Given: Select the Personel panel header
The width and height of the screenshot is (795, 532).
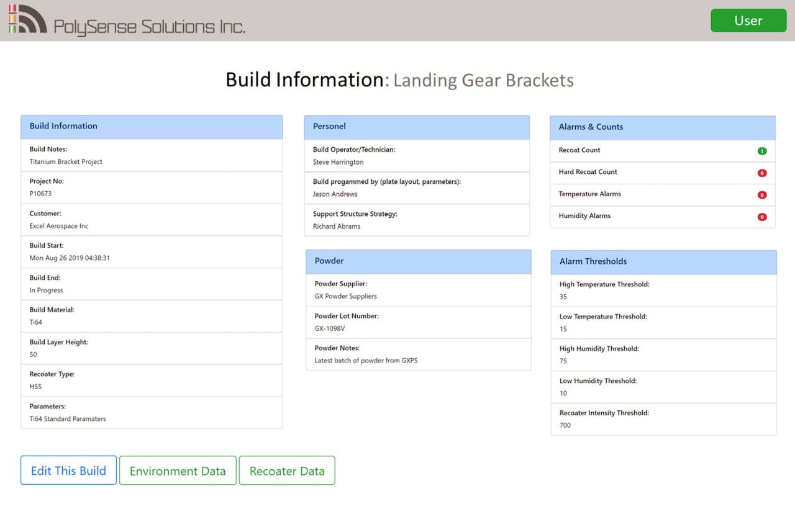Looking at the screenshot, I should 417,127.
